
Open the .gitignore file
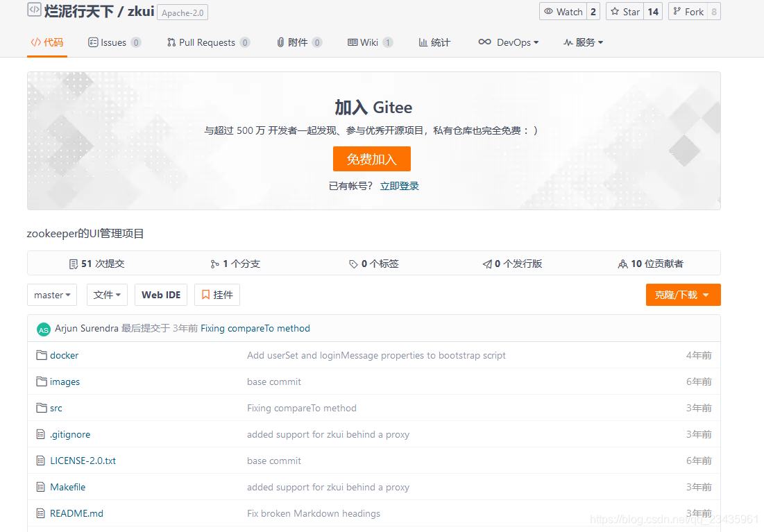[70, 434]
